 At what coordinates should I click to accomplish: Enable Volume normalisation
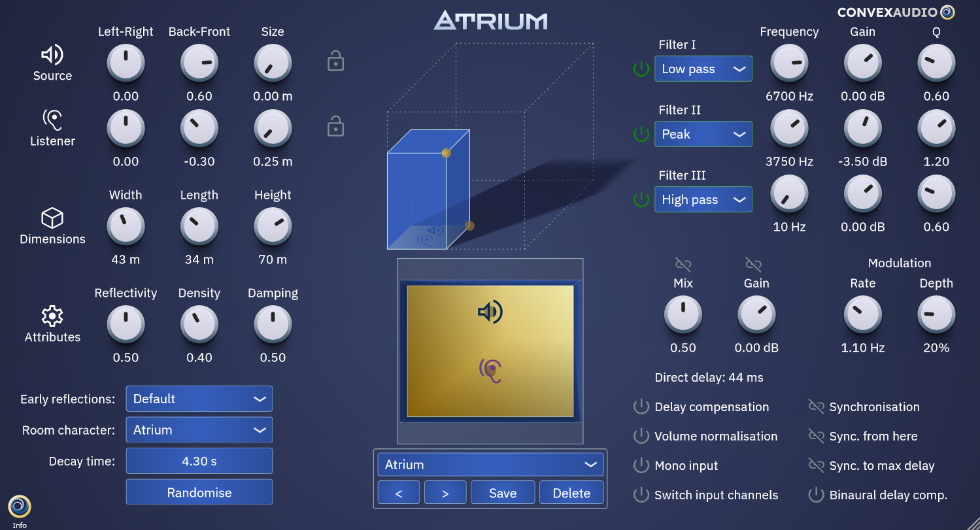641,436
